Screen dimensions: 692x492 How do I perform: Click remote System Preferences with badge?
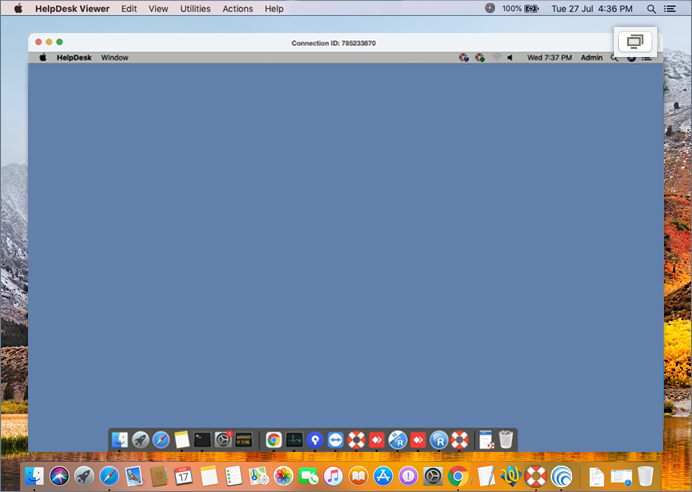223,439
